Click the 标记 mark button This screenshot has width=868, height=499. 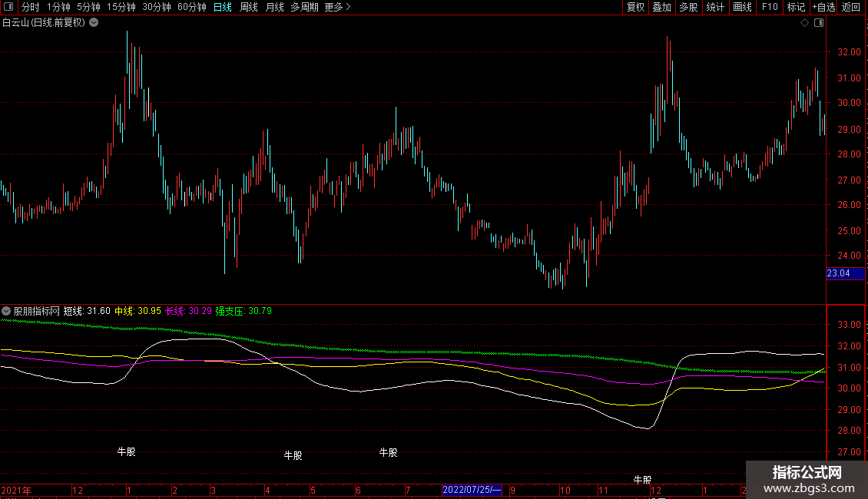(796, 7)
